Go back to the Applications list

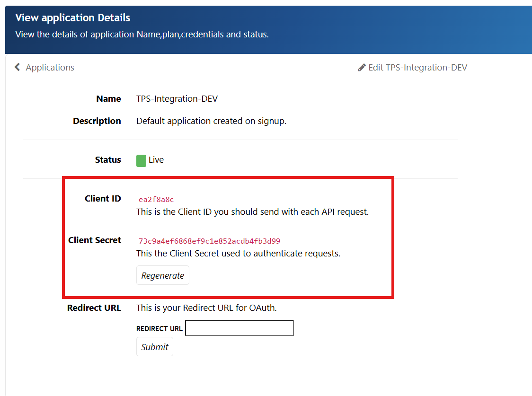pos(50,67)
